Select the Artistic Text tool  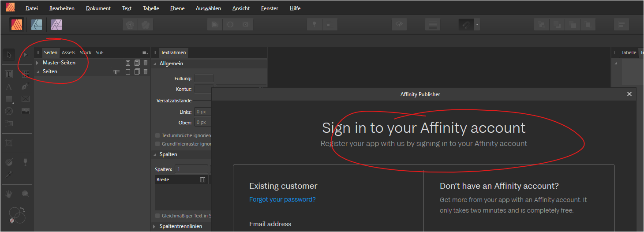click(x=9, y=86)
